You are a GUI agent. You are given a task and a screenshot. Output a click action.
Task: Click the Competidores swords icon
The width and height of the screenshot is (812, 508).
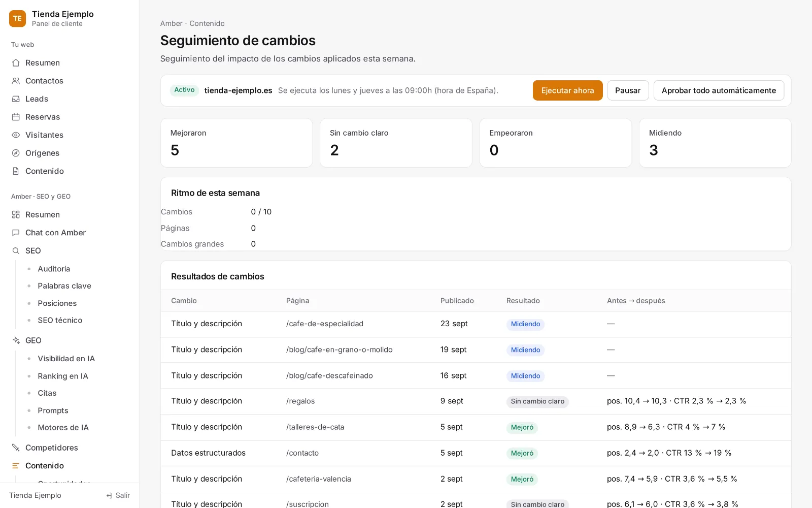[16, 448]
